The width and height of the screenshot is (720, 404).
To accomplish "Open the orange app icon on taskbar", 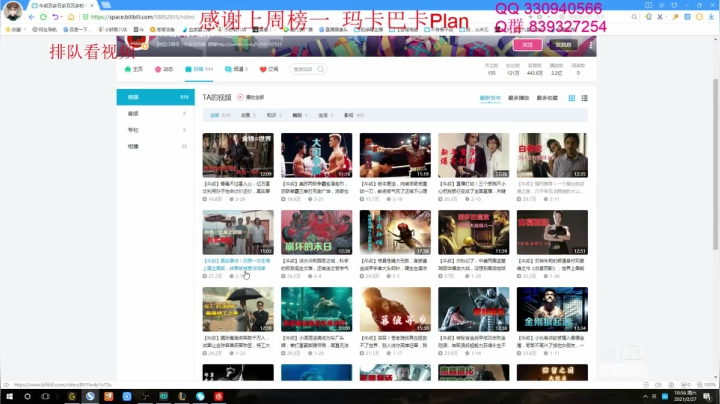I will point(108,396).
